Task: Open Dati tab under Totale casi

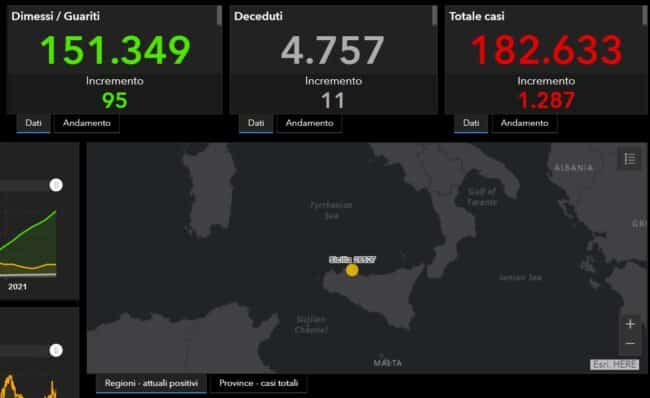Action: pos(471,123)
